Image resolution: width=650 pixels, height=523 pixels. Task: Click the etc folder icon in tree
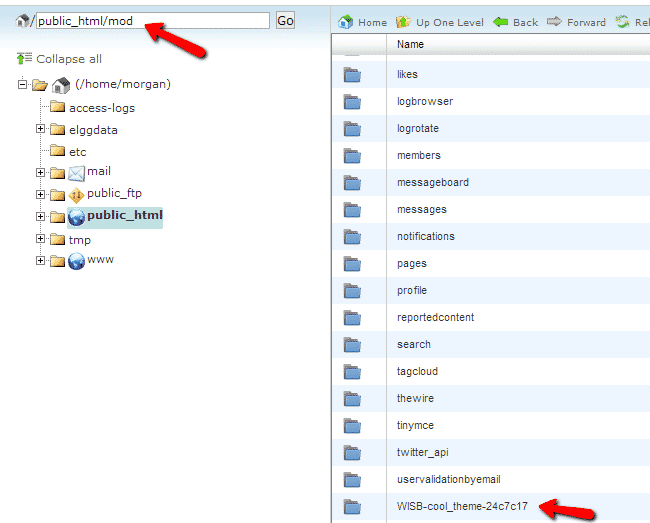click(x=58, y=150)
